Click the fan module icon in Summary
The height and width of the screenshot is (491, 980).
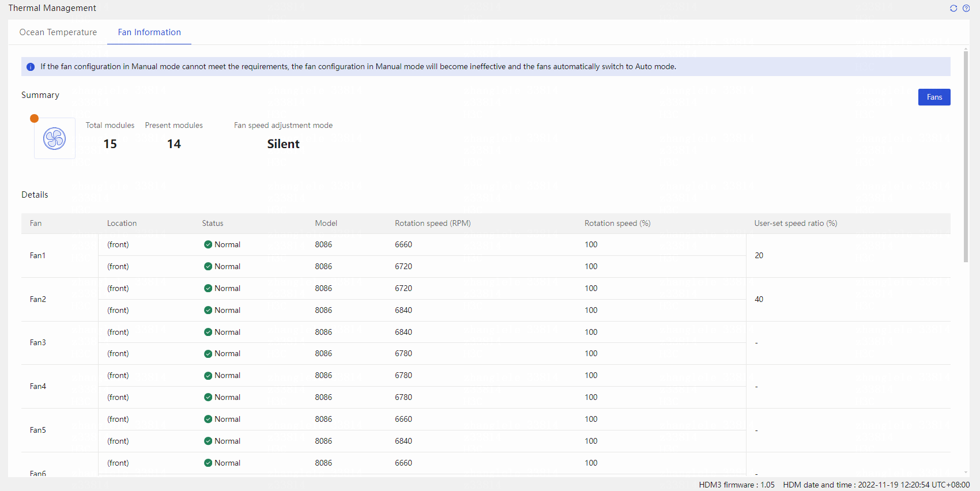click(55, 138)
